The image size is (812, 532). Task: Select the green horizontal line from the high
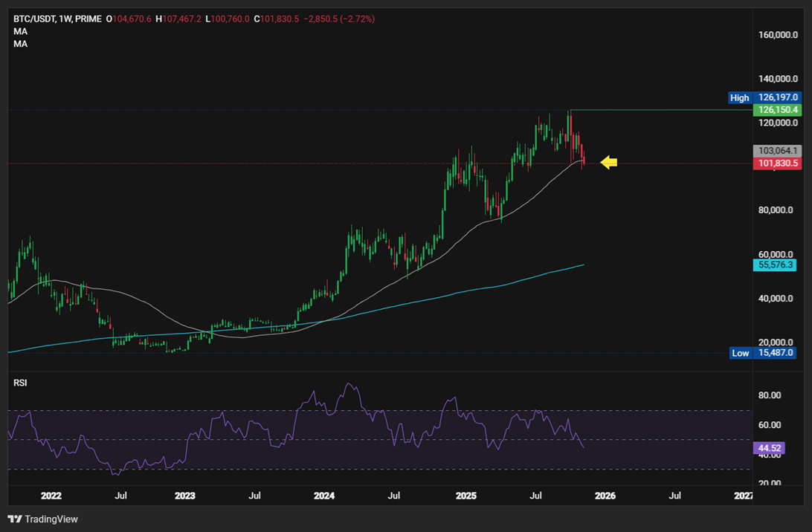coord(654,108)
